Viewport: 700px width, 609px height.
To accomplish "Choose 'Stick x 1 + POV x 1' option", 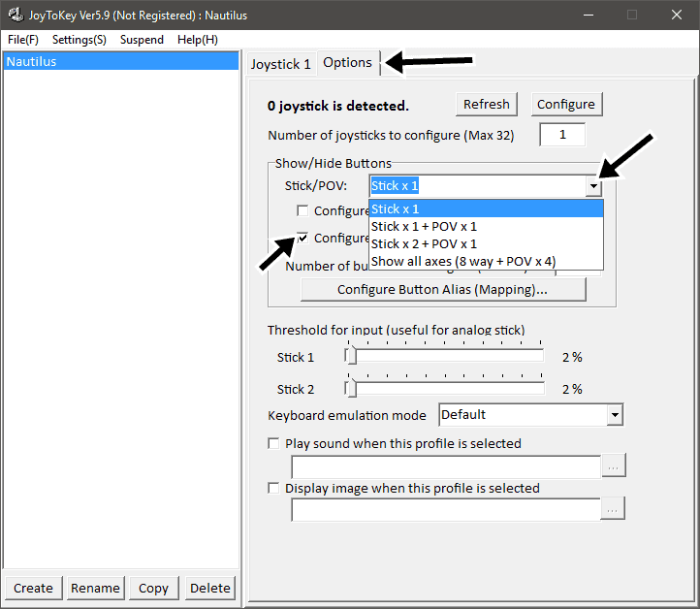I will point(486,226).
